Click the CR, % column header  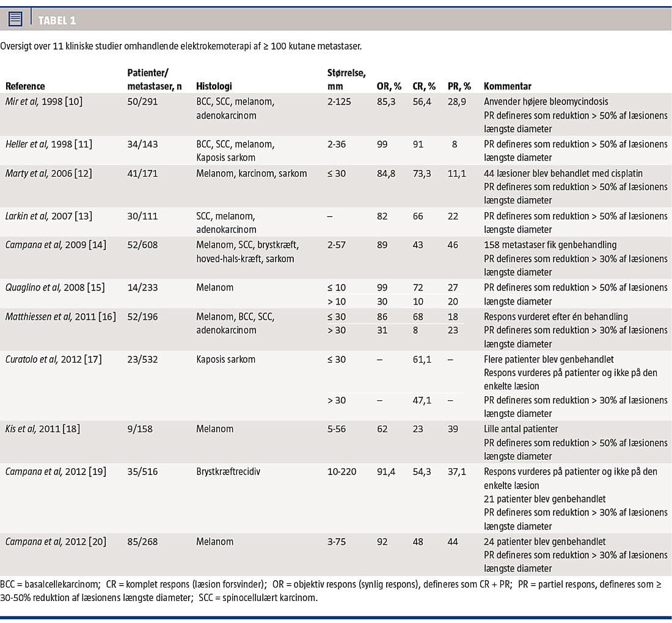425,86
